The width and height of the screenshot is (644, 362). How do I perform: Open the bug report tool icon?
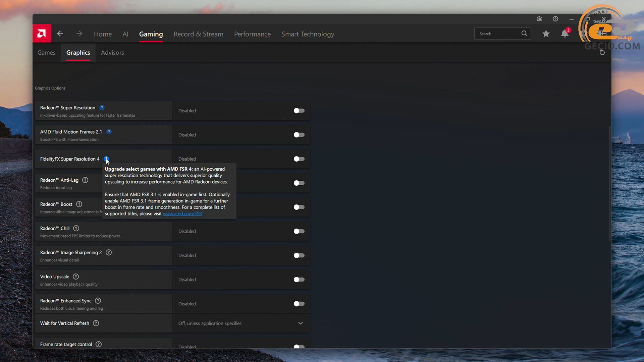pos(539,19)
